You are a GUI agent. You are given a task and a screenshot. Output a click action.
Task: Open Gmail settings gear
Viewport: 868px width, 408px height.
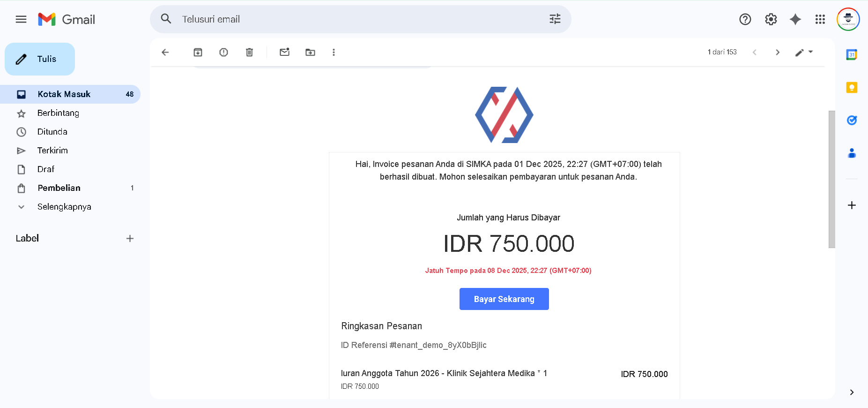[x=771, y=19]
